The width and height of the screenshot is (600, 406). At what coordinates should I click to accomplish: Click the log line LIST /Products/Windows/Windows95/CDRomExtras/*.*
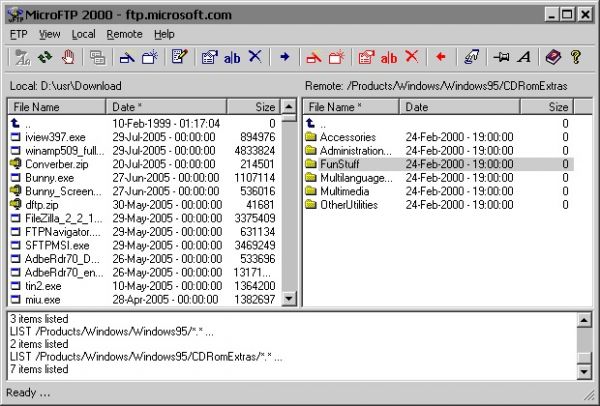click(146, 357)
